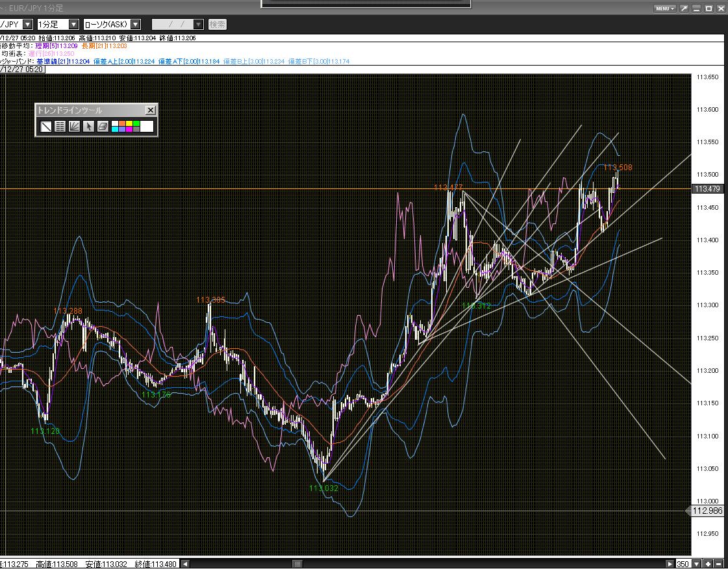The width and height of the screenshot is (728, 569).
Task: Click the 検索 search button
Action: coord(218,24)
